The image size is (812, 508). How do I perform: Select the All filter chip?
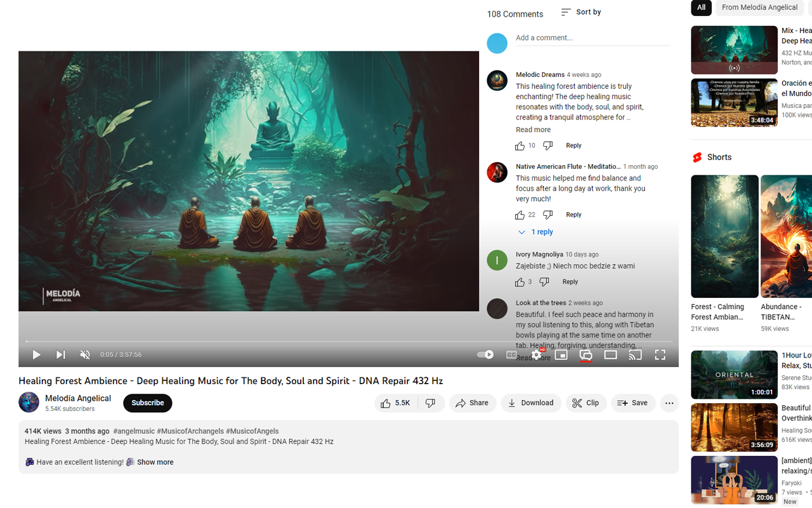pos(701,8)
